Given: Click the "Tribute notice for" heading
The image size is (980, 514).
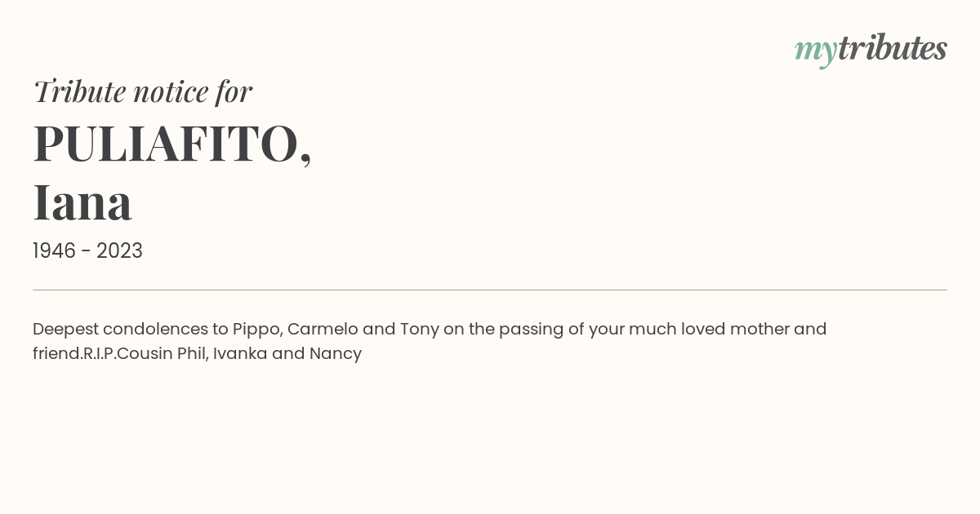Looking at the screenshot, I should (x=142, y=91).
